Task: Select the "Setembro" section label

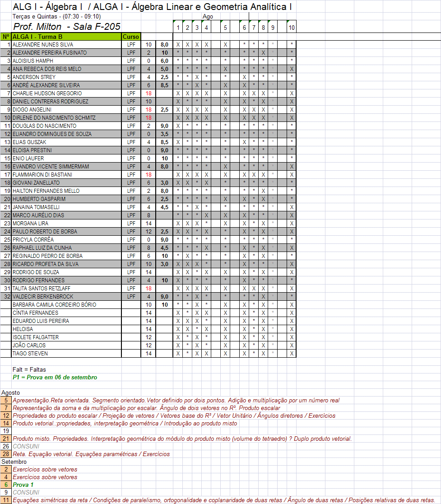Action: (14, 462)
